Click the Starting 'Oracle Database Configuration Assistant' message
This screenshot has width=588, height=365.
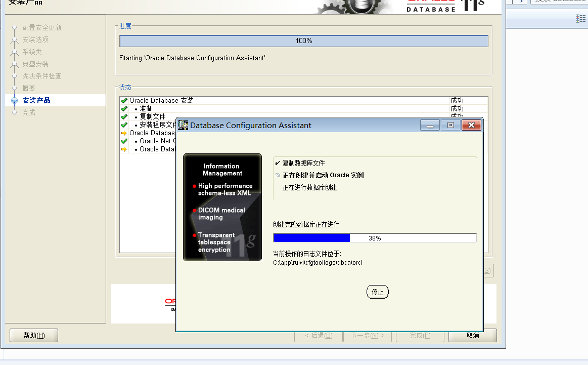[x=192, y=58]
